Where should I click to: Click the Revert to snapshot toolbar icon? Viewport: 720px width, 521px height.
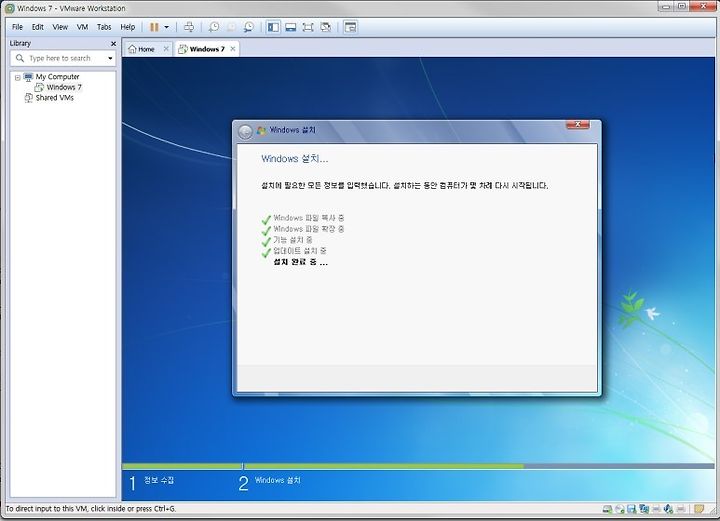click(231, 27)
